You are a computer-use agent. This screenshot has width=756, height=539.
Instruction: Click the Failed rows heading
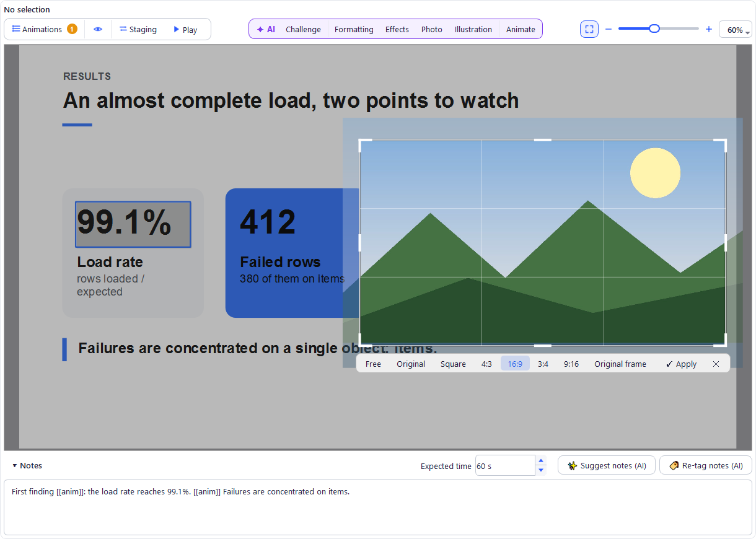pos(280,262)
